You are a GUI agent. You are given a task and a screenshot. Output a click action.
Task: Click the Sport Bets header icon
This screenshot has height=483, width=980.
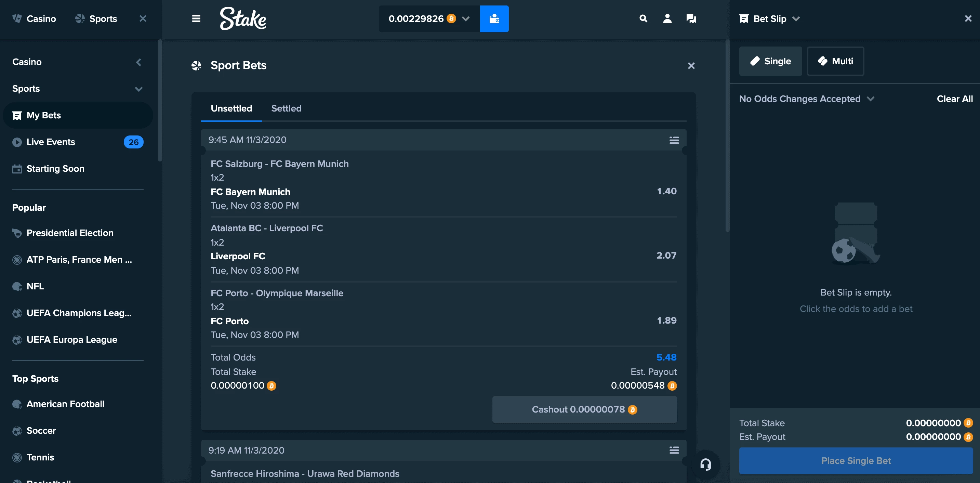[196, 66]
